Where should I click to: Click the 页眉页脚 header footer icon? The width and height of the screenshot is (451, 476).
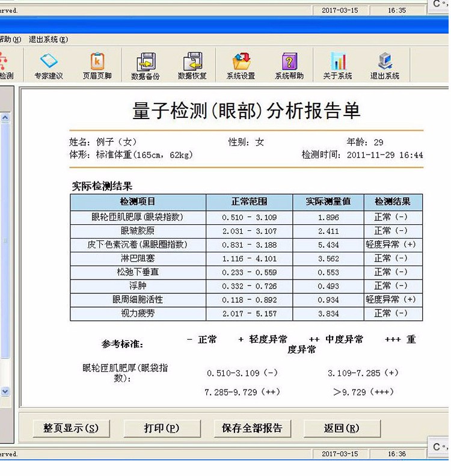(97, 66)
